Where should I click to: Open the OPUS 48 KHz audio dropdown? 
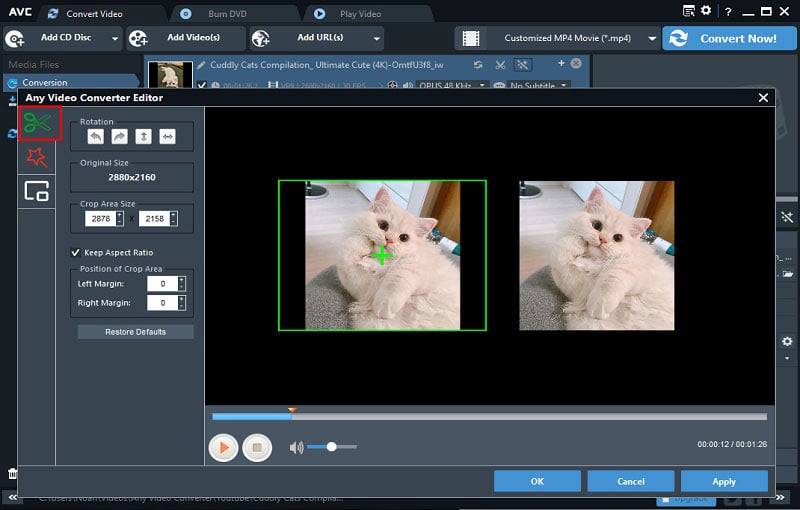pos(482,85)
